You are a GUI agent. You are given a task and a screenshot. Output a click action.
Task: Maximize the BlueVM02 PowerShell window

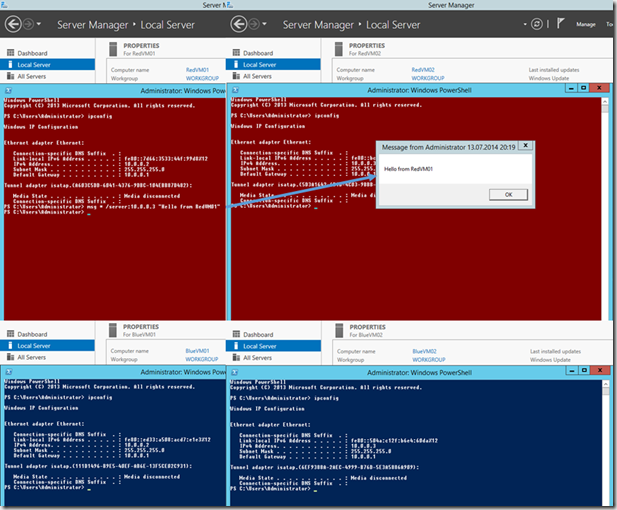pos(584,370)
